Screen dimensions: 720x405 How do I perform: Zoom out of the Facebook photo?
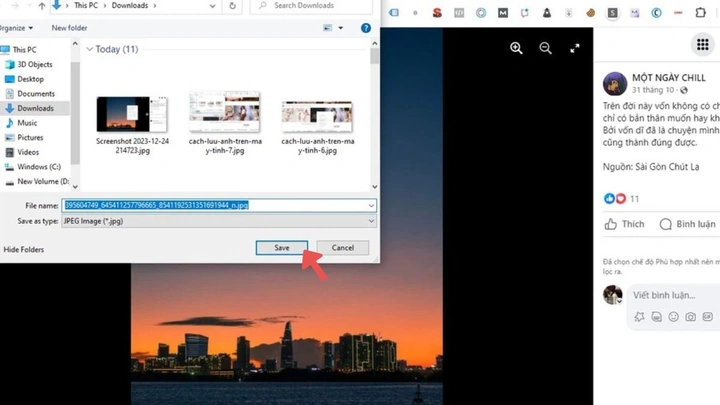point(546,48)
